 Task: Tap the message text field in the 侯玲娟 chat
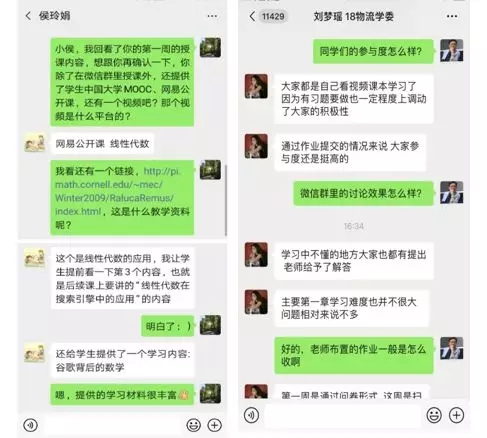point(112,425)
